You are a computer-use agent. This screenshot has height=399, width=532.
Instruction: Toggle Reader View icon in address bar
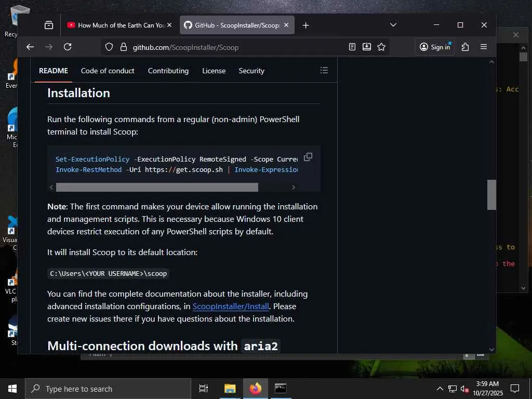[352, 47]
